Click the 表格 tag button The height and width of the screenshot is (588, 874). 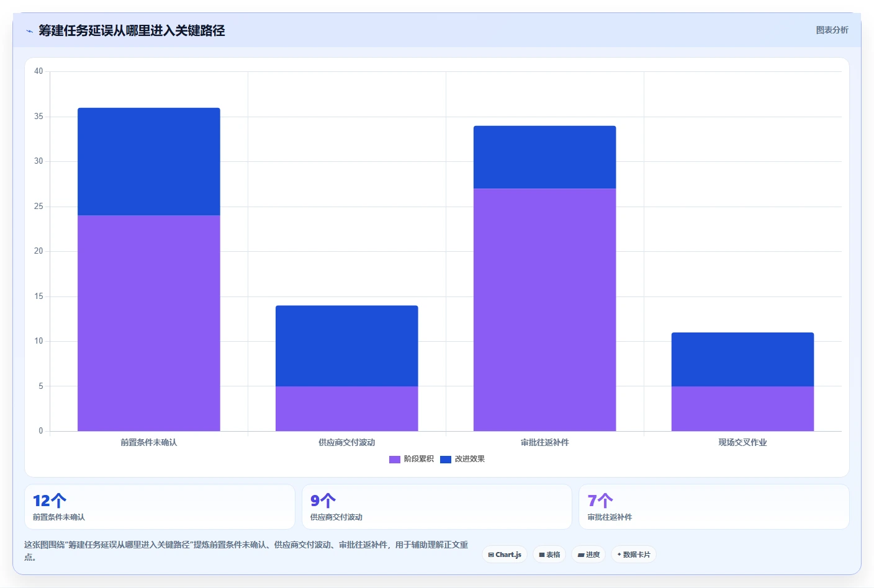pos(549,555)
